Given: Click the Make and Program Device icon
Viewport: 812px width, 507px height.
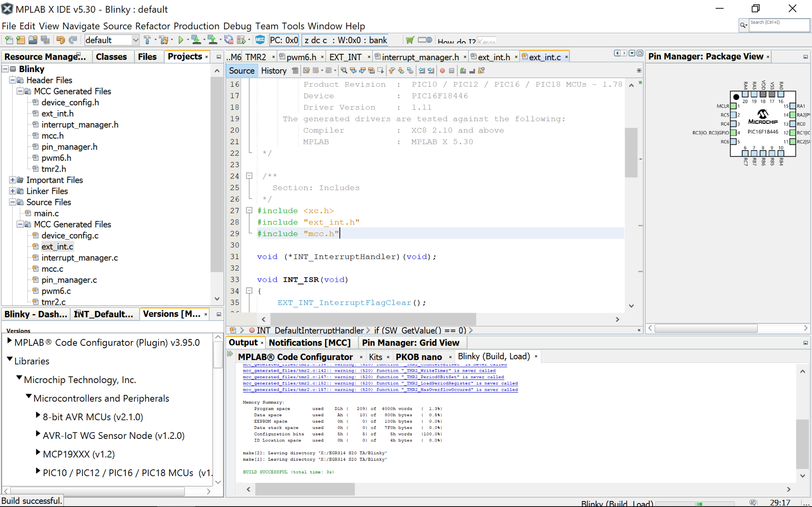Looking at the screenshot, I should click(196, 40).
